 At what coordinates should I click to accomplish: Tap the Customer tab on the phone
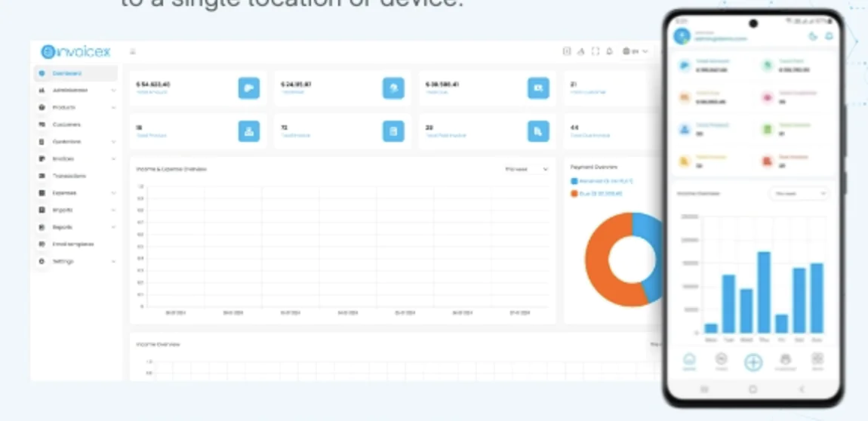click(785, 362)
